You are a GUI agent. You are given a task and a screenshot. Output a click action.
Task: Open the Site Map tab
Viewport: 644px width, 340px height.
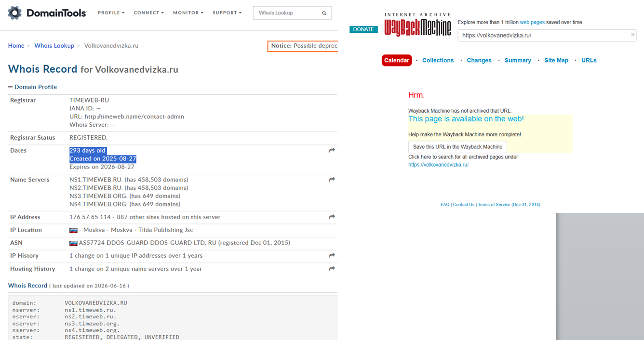coord(556,60)
